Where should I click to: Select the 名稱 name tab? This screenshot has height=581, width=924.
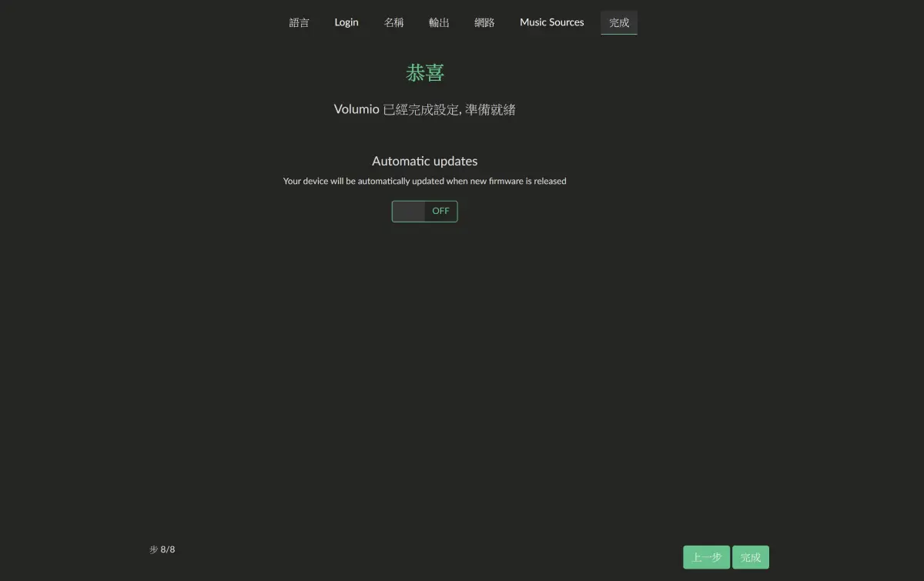393,22
